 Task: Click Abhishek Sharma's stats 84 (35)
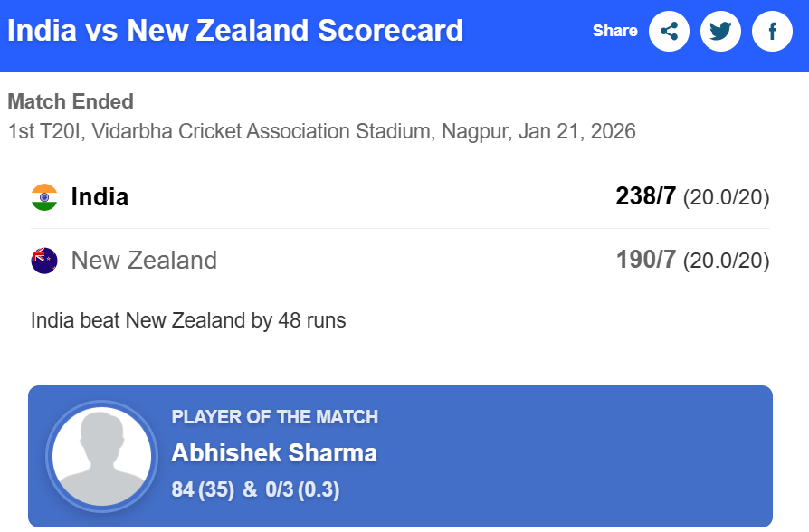(x=204, y=490)
